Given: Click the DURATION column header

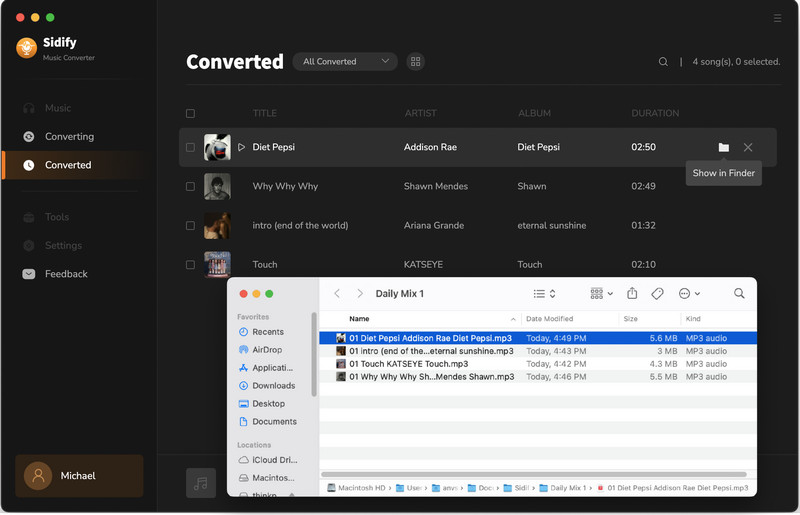Looking at the screenshot, I should (x=655, y=113).
